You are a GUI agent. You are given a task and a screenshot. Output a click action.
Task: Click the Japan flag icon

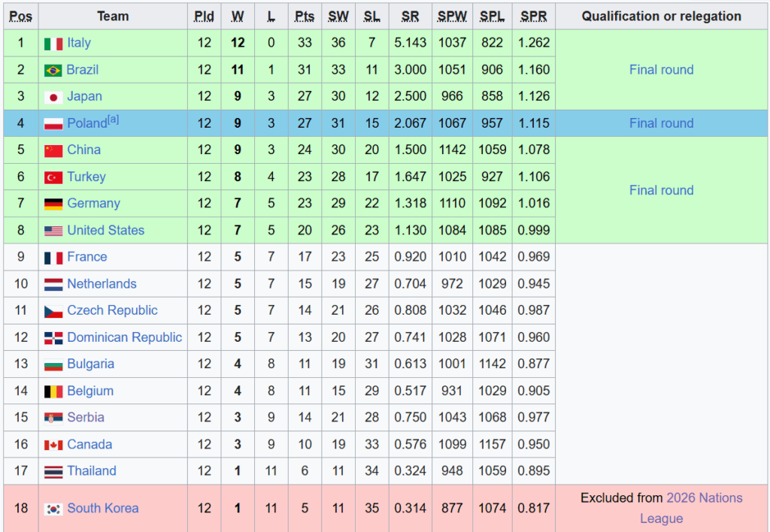pos(53,97)
